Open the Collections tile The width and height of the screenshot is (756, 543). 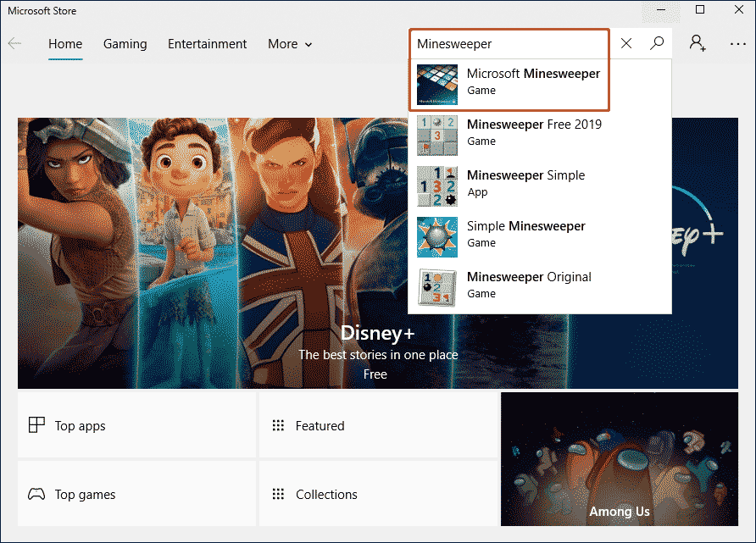pyautogui.click(x=379, y=494)
